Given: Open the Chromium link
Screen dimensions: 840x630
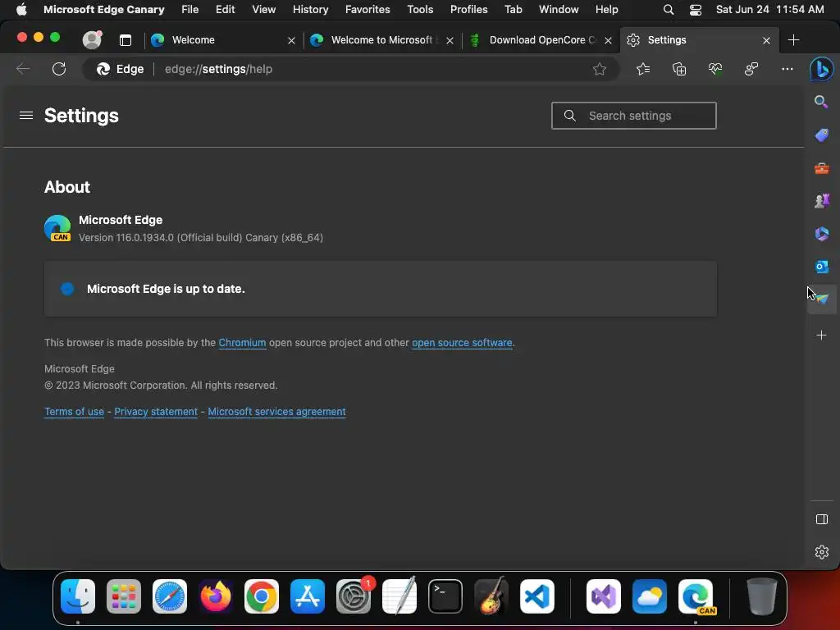Looking at the screenshot, I should [x=242, y=343].
